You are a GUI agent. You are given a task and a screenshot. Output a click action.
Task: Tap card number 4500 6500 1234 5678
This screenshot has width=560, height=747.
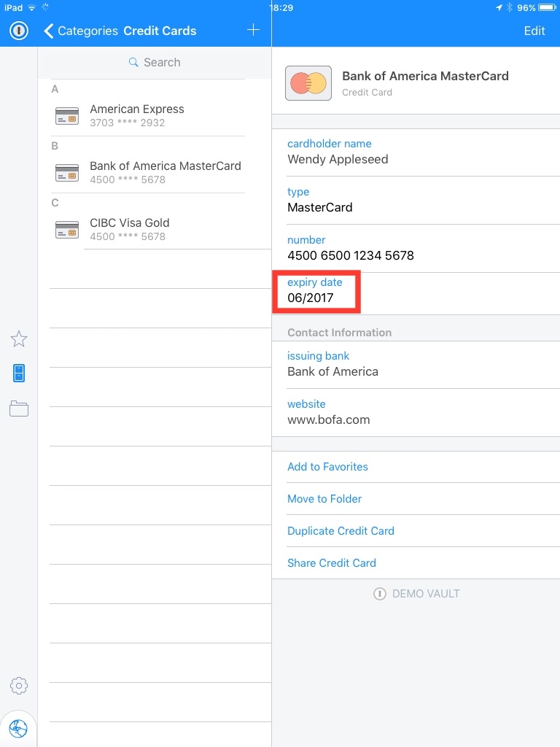click(351, 255)
